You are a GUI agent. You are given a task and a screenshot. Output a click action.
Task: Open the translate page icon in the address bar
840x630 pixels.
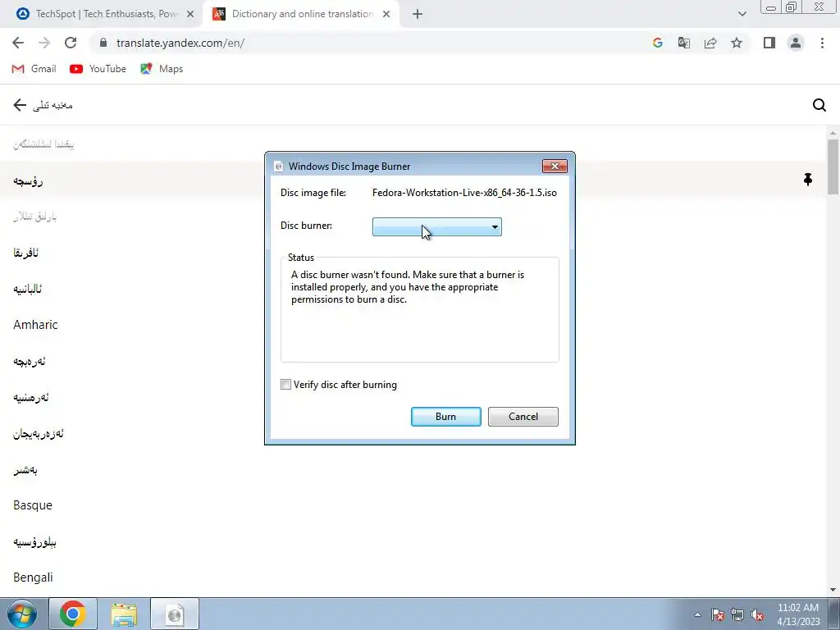(683, 43)
